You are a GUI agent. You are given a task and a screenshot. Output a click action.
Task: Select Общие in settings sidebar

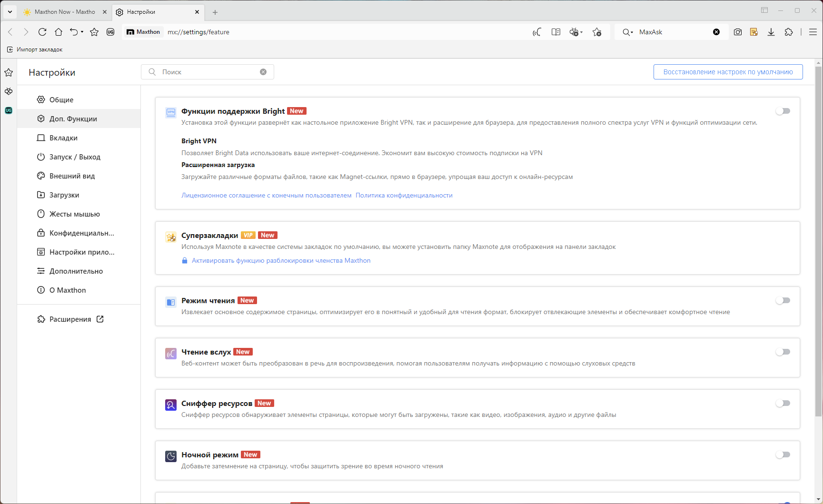click(79, 99)
